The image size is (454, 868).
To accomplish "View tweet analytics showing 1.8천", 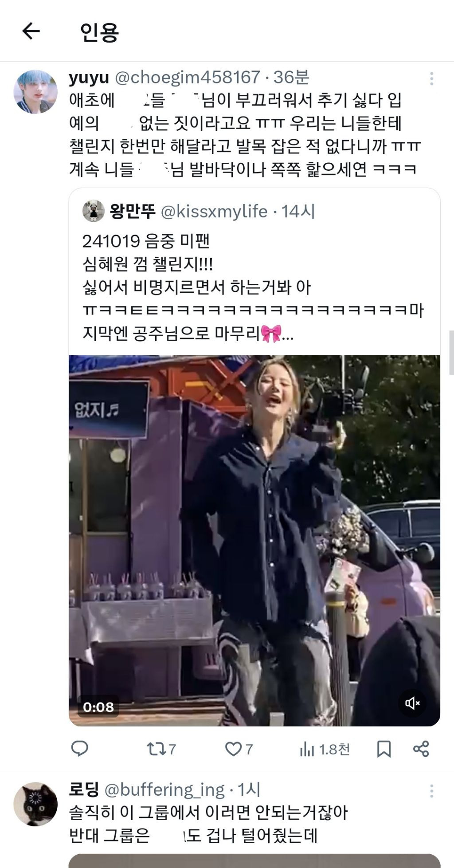I will [x=325, y=749].
